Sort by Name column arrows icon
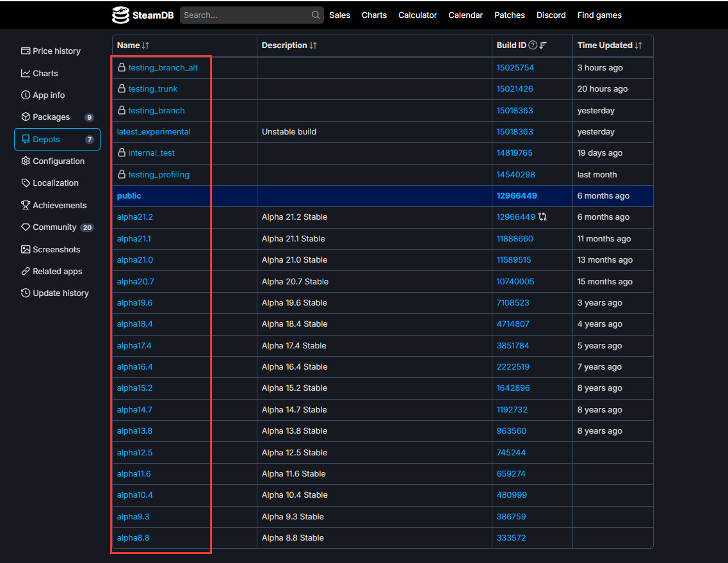728x563 pixels. coord(146,45)
